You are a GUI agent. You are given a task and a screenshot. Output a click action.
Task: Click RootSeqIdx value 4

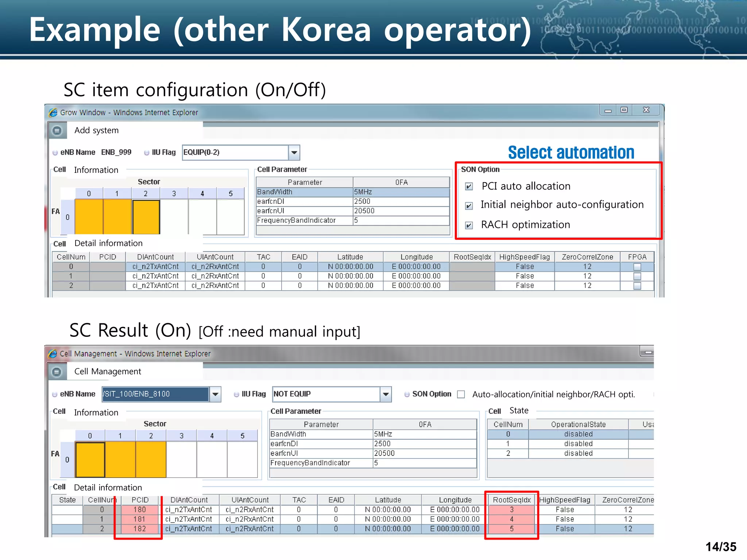512,519
